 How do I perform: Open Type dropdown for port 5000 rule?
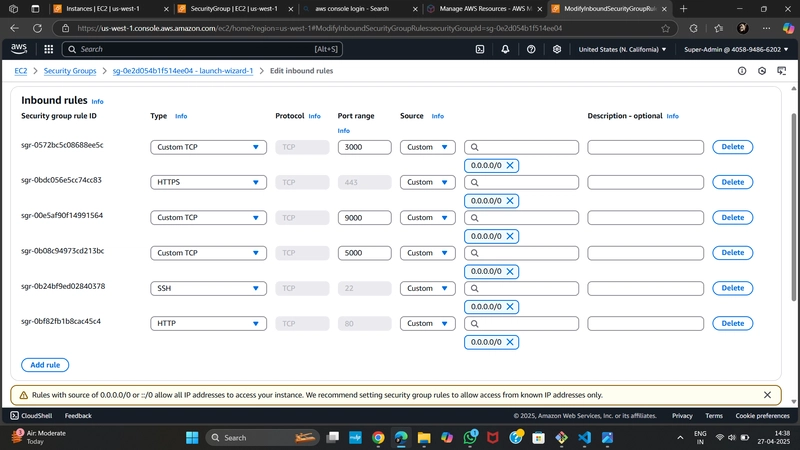click(208, 253)
